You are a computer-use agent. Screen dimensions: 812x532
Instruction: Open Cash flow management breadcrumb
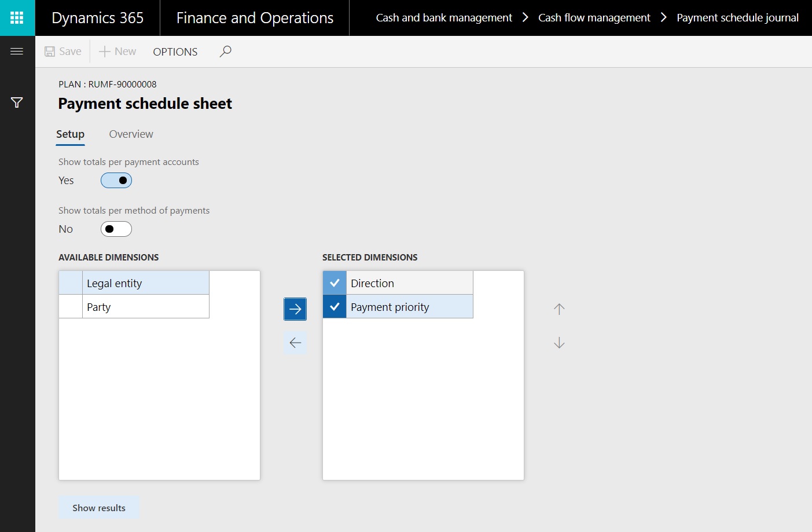pyautogui.click(x=594, y=18)
